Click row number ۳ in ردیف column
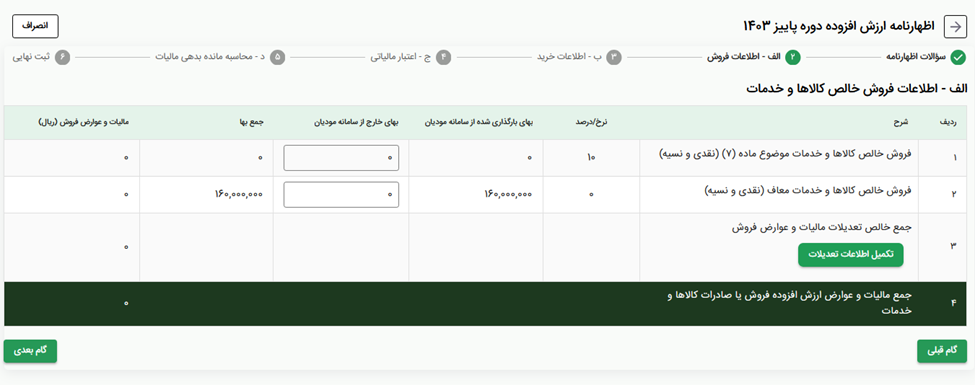Screen dimensions: 975x385 tap(953, 247)
